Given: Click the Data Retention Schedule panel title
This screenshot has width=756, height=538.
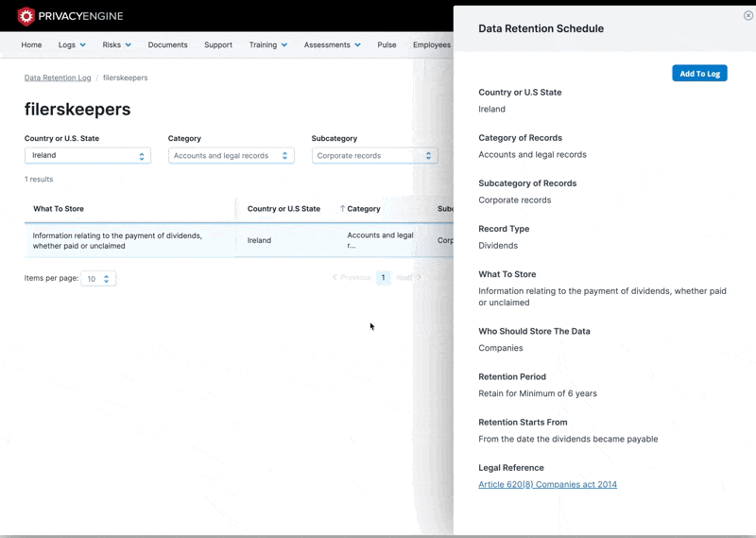Looking at the screenshot, I should [x=541, y=28].
